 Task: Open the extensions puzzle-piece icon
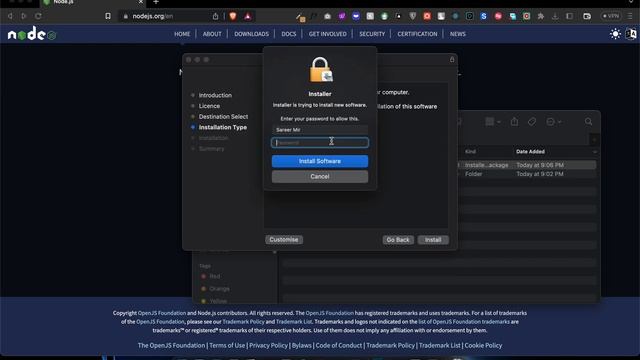(541, 16)
